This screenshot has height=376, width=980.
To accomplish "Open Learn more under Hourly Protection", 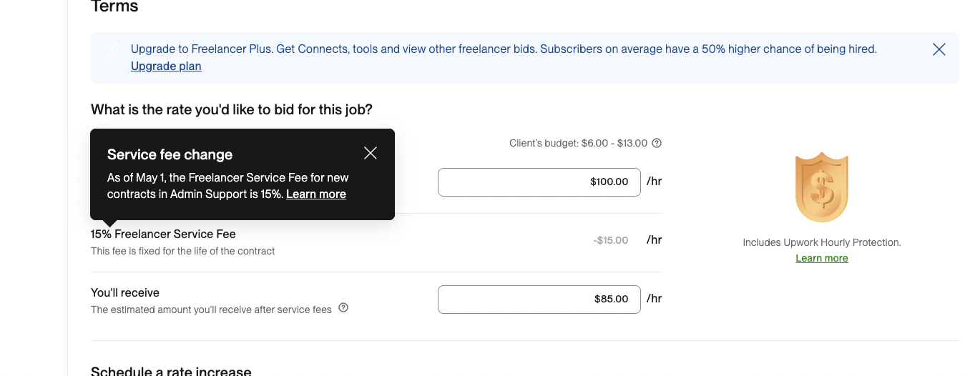I will tap(821, 259).
